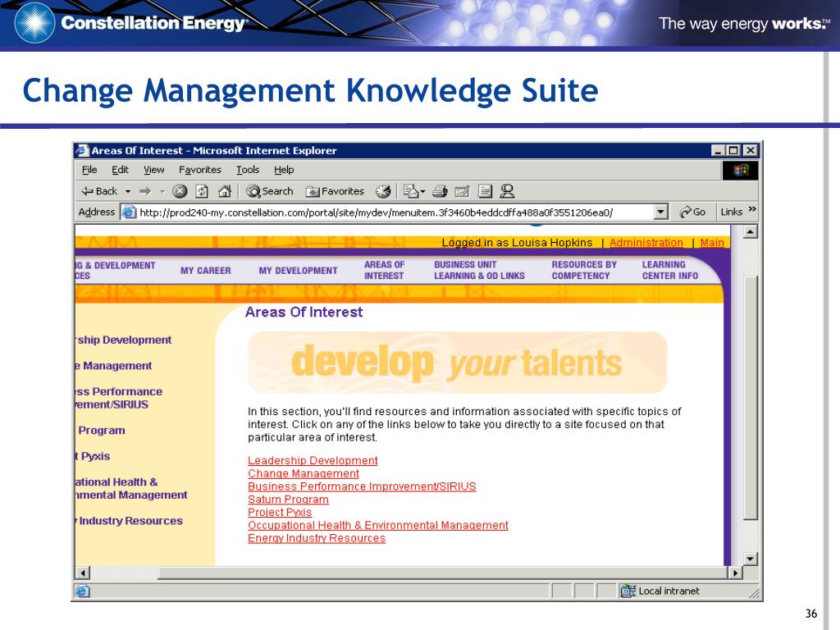Click the Messenger toolbar icon

(507, 191)
